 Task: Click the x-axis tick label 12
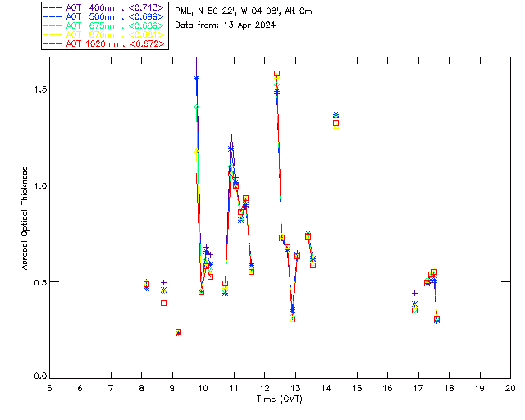pos(264,389)
